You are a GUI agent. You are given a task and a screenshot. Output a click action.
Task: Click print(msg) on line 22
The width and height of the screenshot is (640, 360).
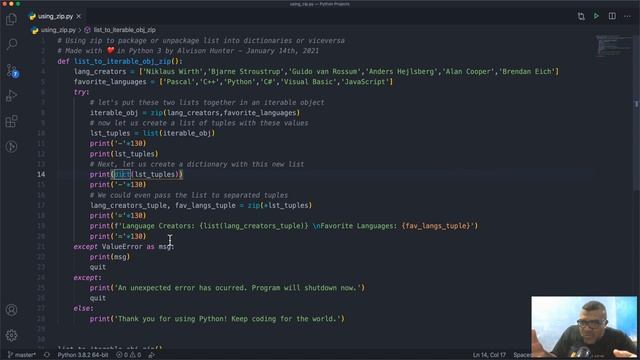click(110, 257)
